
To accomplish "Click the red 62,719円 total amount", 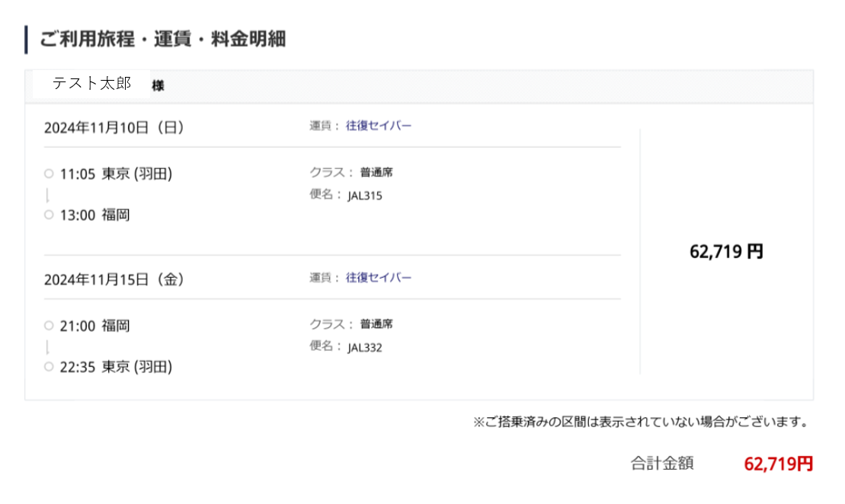I will [x=778, y=464].
